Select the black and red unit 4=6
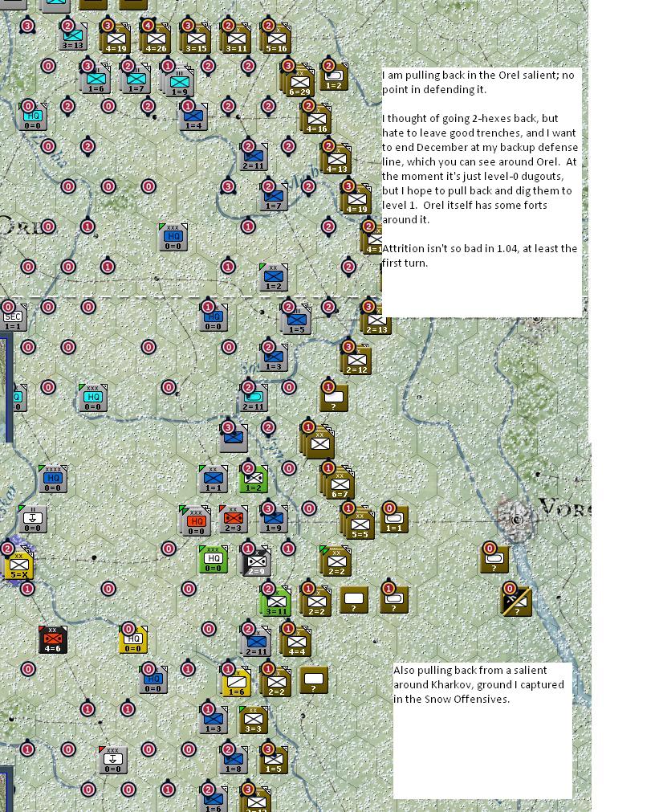 53,639
